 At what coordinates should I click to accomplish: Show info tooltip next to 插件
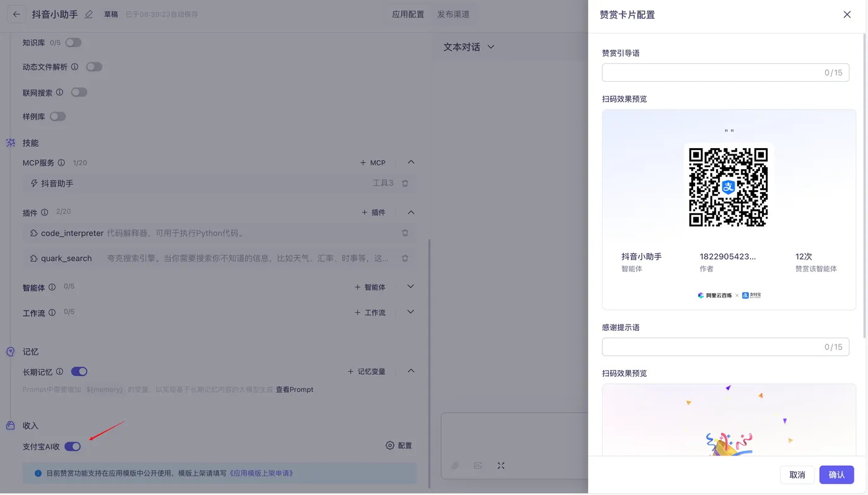tap(45, 212)
